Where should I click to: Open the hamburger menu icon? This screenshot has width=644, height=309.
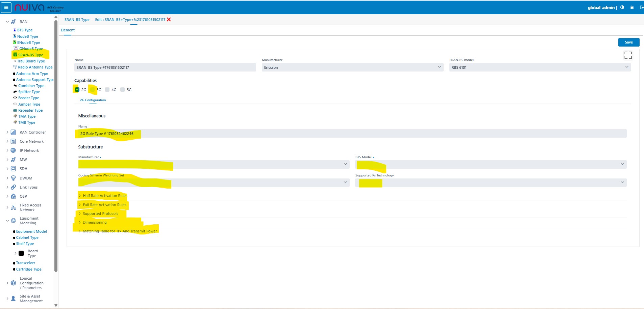point(6,7)
